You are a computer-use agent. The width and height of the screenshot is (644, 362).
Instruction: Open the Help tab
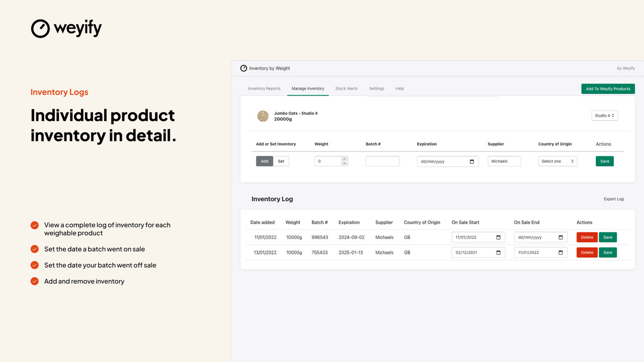(x=400, y=88)
